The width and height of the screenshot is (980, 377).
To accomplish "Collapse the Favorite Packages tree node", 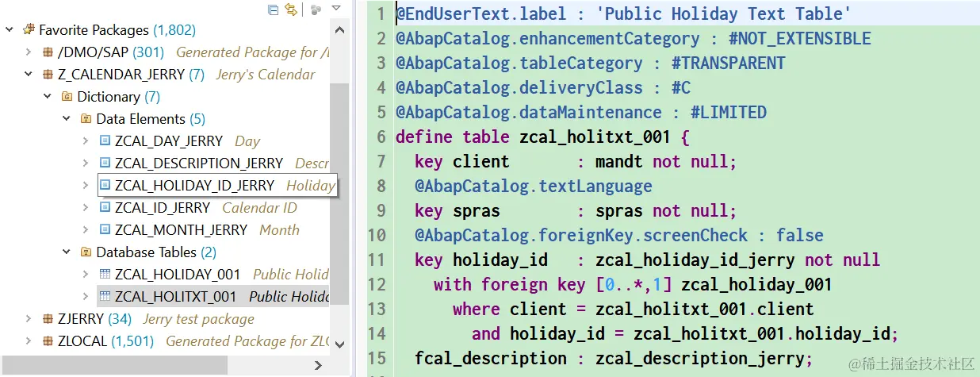I will coord(10,30).
